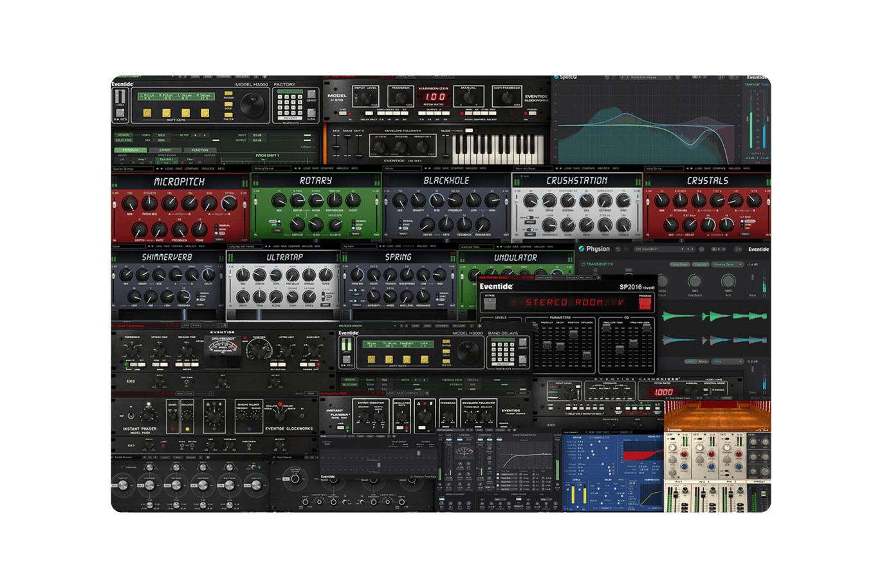Click the Hicut knob in Rotary
This screenshot has height=588, width=882.
tap(353, 200)
